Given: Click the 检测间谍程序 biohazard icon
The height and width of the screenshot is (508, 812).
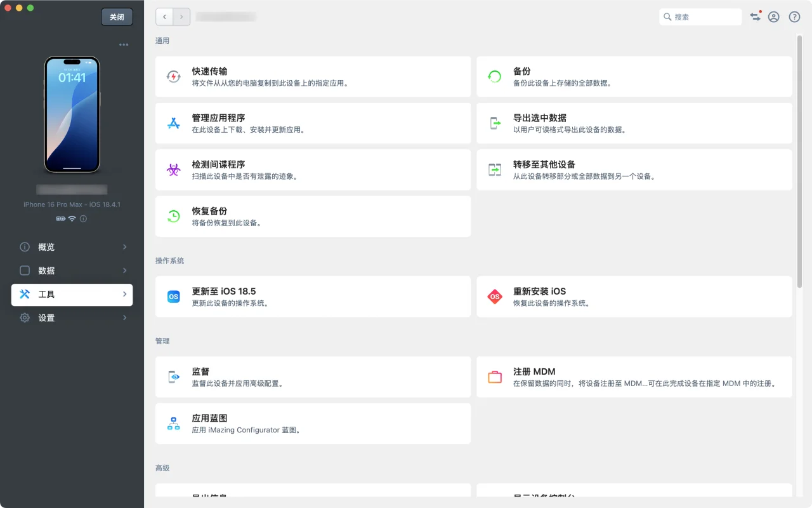Looking at the screenshot, I should pyautogui.click(x=173, y=170).
